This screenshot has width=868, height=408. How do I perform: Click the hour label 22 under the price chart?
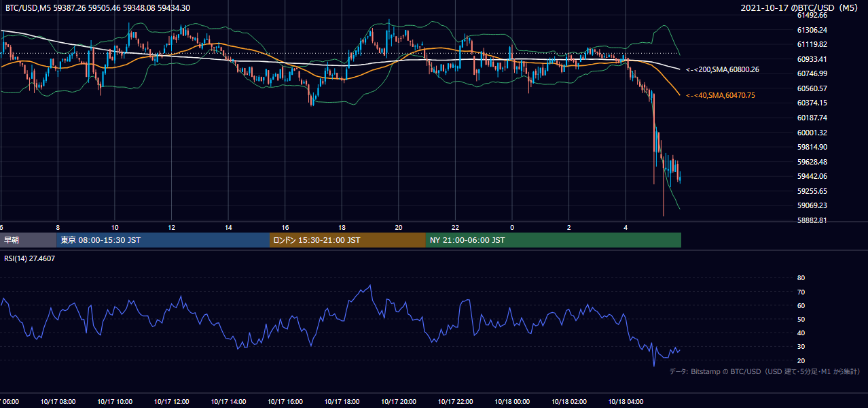point(456,227)
